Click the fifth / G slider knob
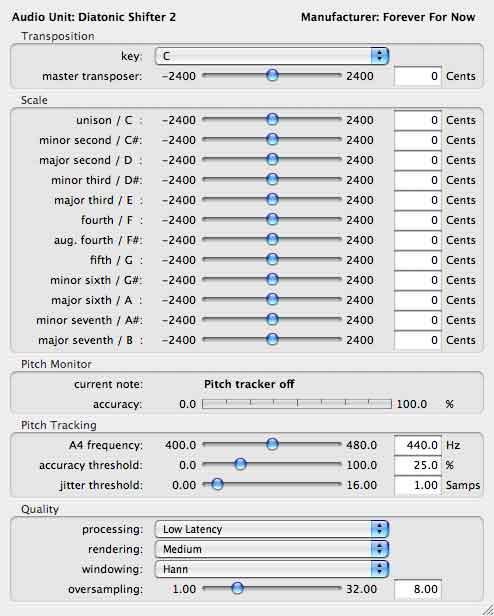This screenshot has width=494, height=616. pos(272,259)
